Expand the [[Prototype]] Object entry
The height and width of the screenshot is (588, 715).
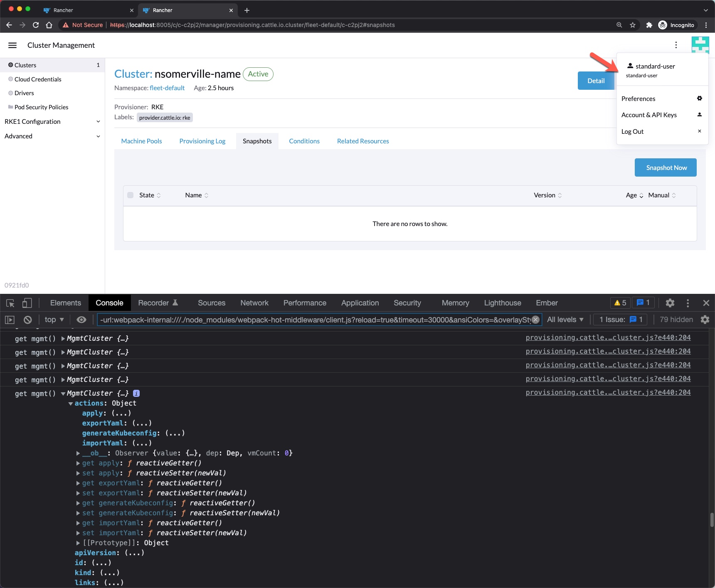[78, 543]
